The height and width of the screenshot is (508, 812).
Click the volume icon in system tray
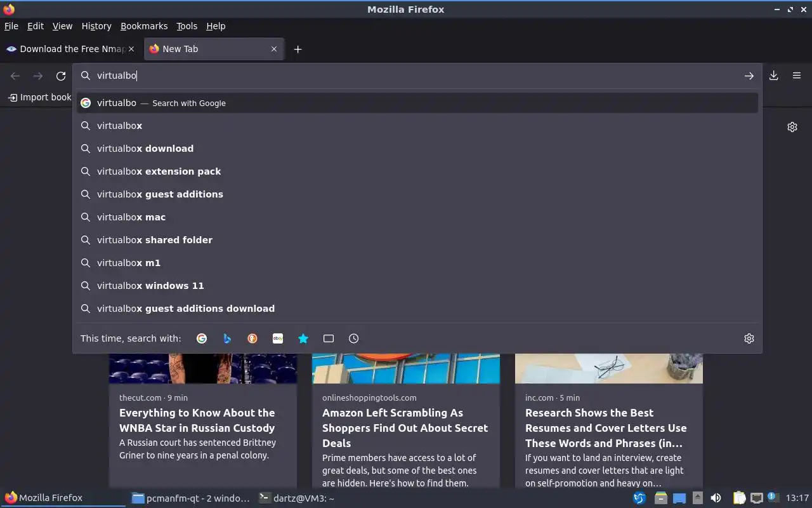[x=716, y=498]
